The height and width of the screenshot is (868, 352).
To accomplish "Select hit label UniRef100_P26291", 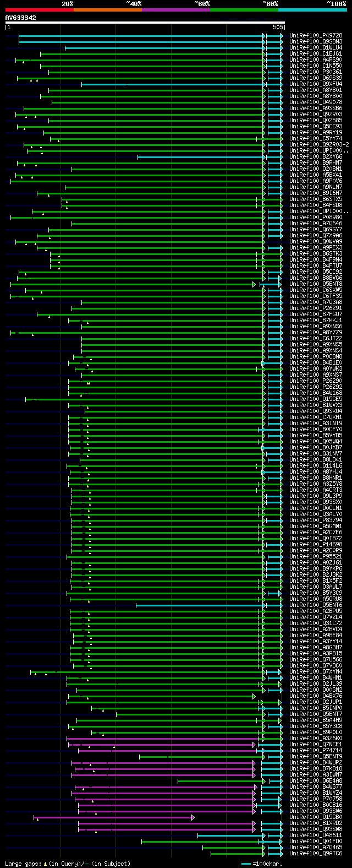I will tap(316, 308).
